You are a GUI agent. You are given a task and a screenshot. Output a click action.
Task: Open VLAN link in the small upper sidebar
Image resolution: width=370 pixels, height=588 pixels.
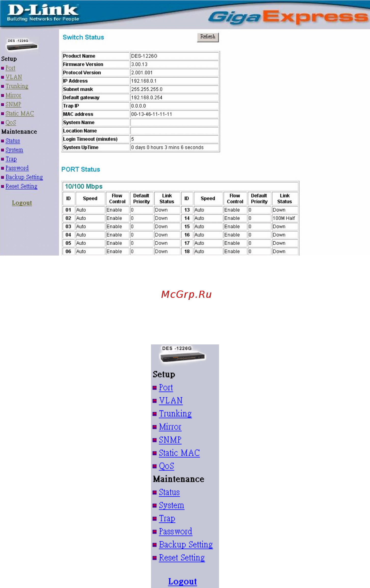(x=14, y=77)
